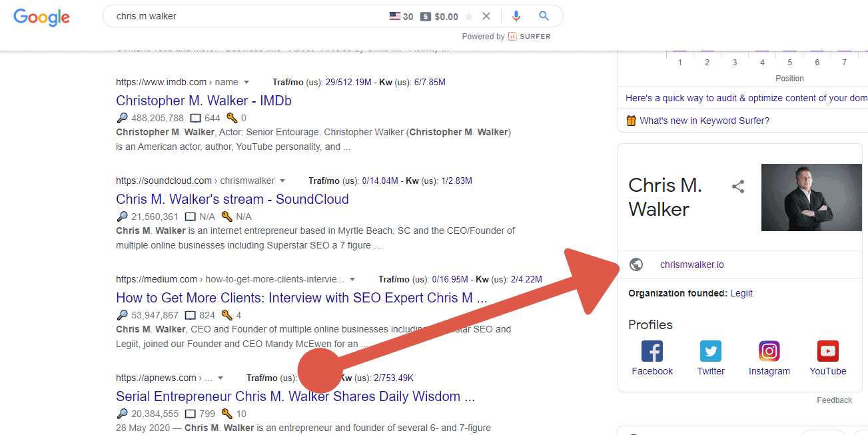Click the IMDb traffic value '29/512.19M'
Viewport: 868px width, 435px height.
click(x=349, y=83)
